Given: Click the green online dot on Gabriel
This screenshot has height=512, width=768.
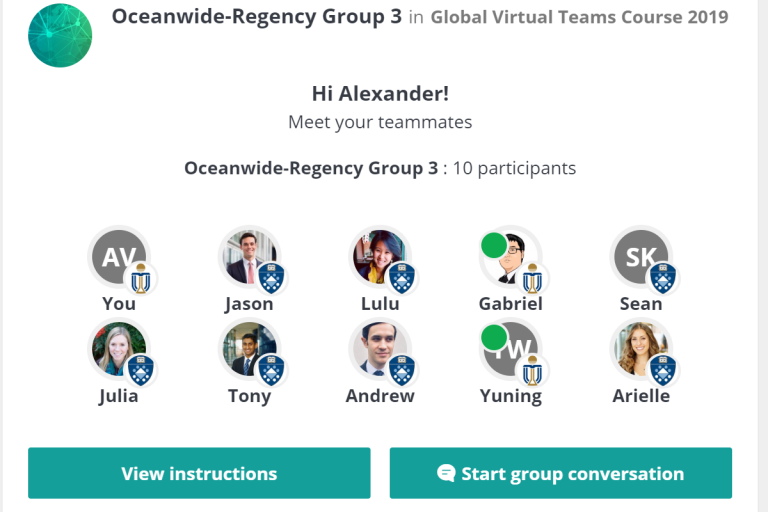Looking at the screenshot, I should point(494,246).
